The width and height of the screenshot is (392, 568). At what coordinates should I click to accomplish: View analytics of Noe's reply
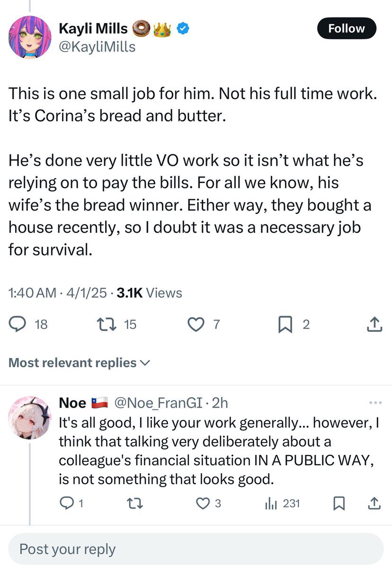click(x=282, y=503)
